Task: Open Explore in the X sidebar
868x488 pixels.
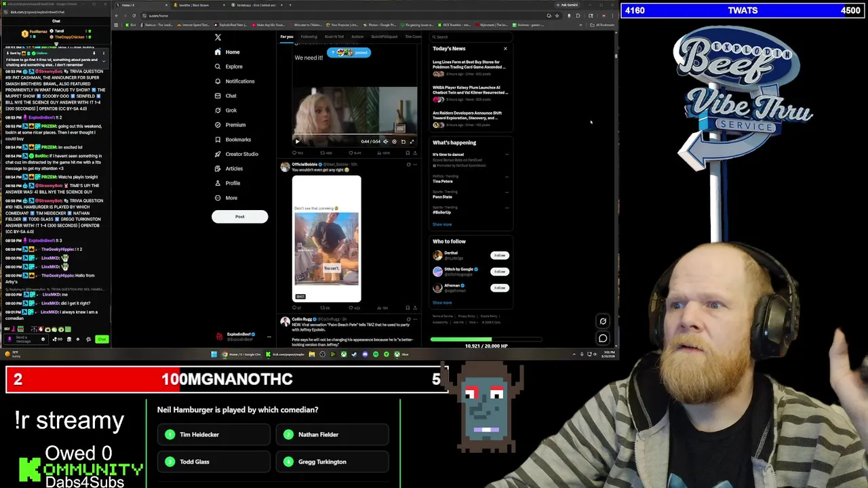Action: click(x=228, y=66)
